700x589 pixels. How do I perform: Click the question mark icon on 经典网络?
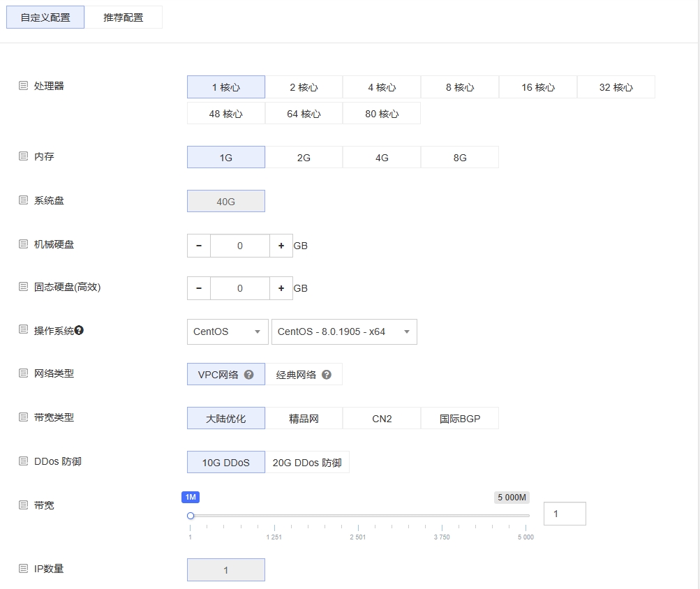pyautogui.click(x=327, y=375)
